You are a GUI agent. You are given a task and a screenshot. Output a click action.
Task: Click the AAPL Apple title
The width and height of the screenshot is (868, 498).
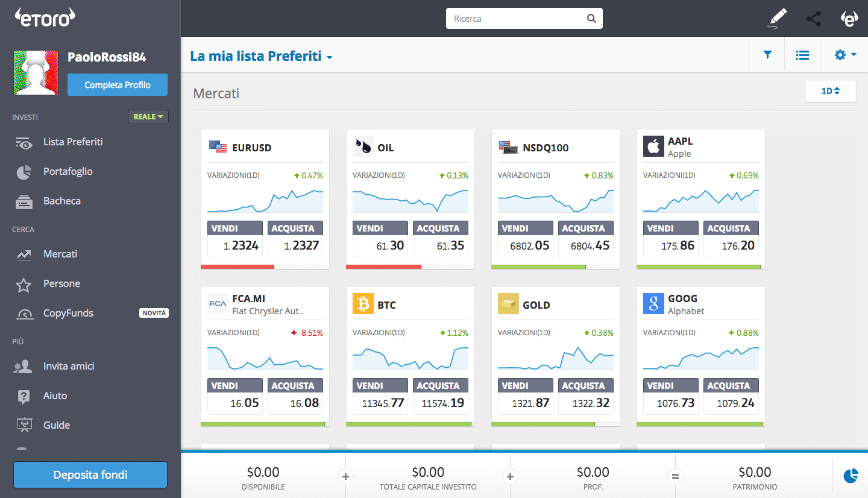(x=680, y=147)
